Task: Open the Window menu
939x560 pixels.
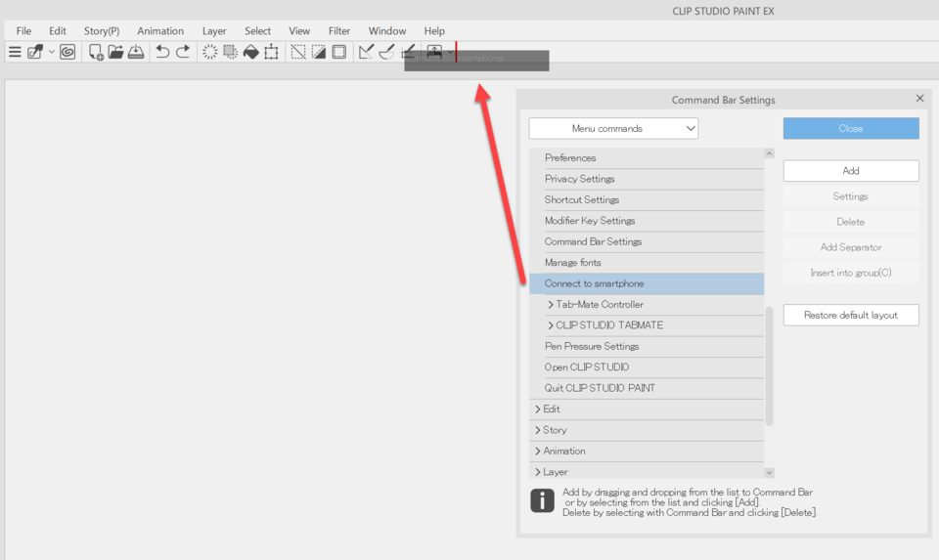Action: point(387,31)
